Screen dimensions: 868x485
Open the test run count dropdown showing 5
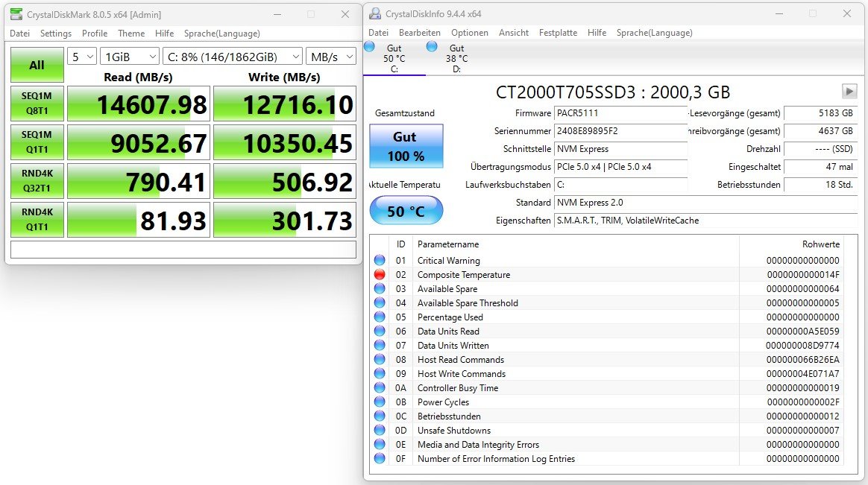(81, 56)
